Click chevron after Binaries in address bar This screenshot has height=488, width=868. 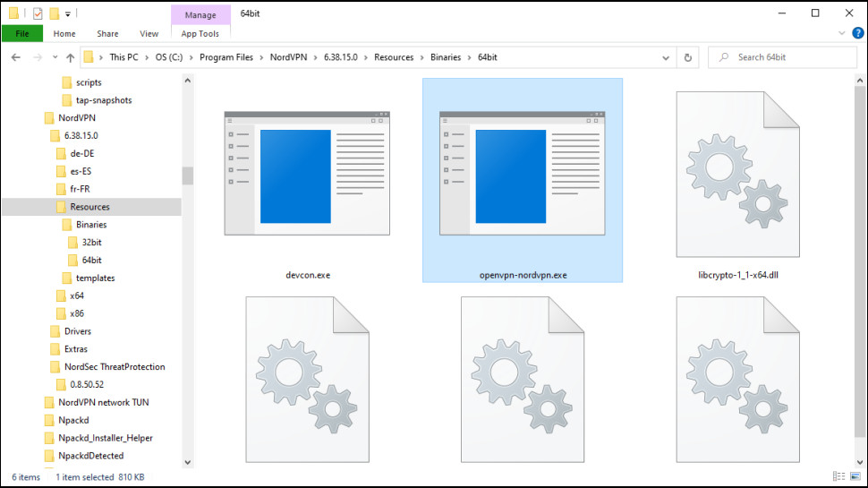470,57
